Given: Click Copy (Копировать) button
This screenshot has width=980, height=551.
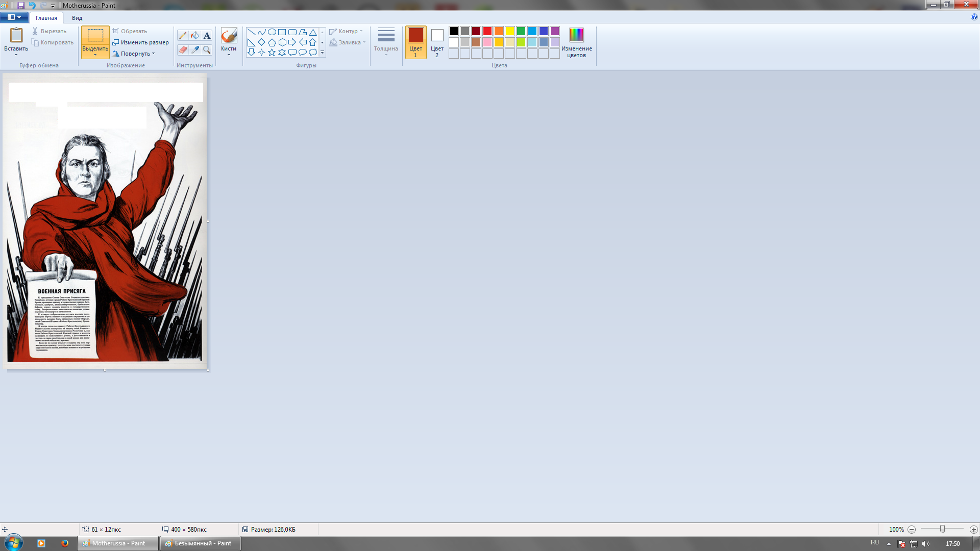Looking at the screenshot, I should tap(53, 42).
